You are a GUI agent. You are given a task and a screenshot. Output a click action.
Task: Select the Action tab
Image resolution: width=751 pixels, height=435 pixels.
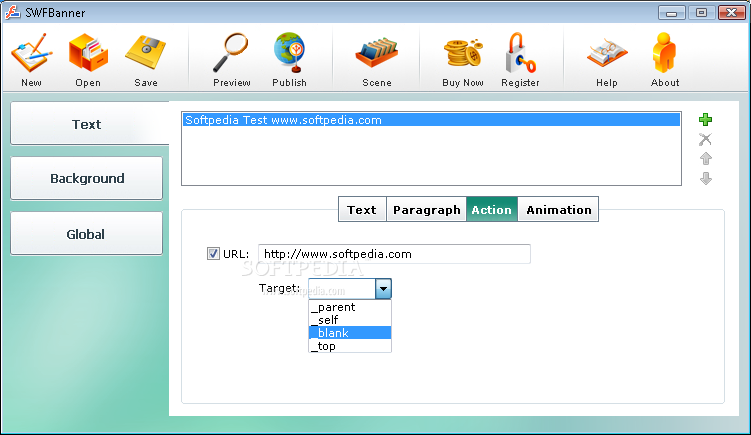tap(492, 209)
